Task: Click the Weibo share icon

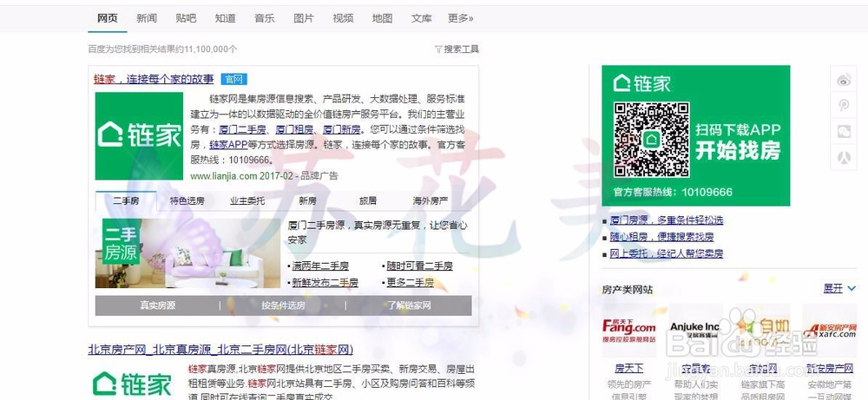Action: point(844,81)
